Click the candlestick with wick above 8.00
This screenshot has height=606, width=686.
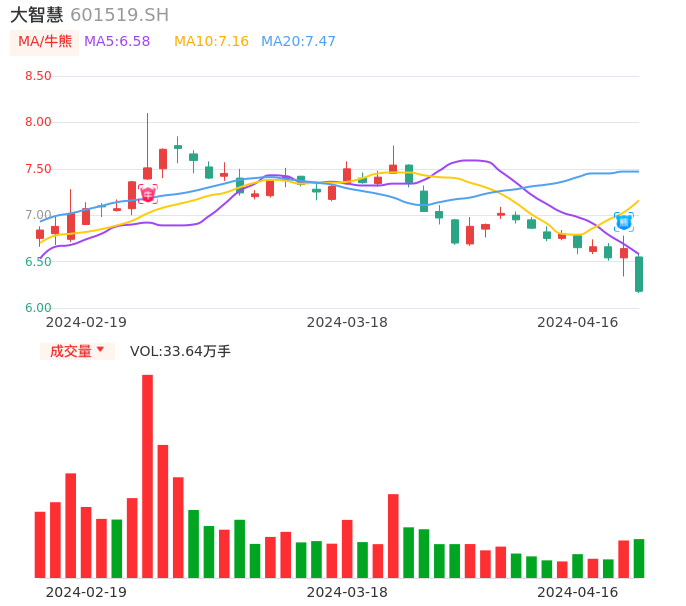tap(147, 147)
